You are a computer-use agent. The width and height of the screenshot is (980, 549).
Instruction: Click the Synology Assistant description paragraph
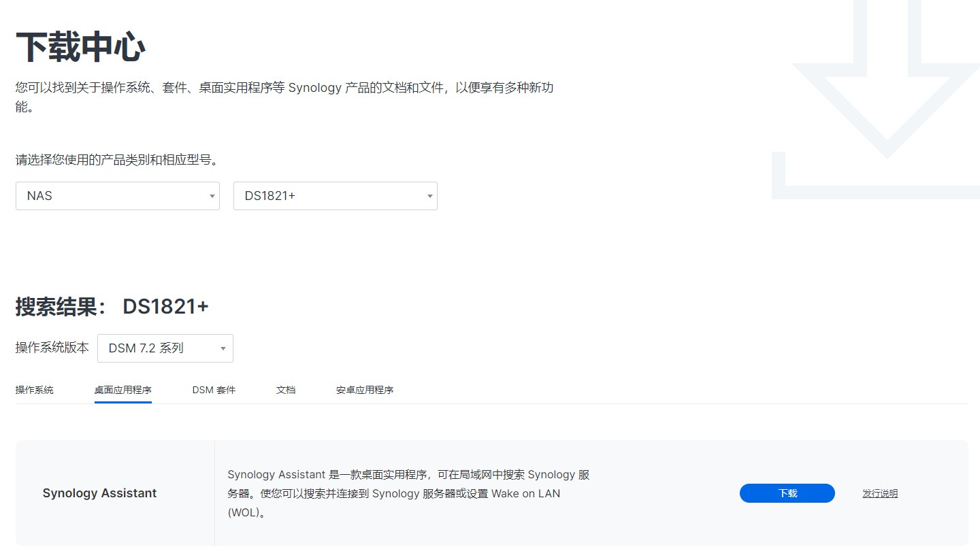point(409,493)
